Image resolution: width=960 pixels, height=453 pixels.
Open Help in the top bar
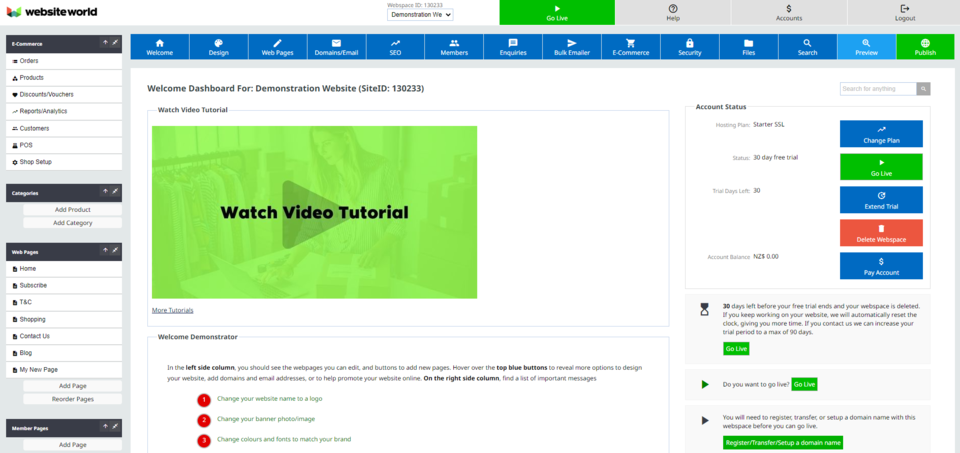672,12
